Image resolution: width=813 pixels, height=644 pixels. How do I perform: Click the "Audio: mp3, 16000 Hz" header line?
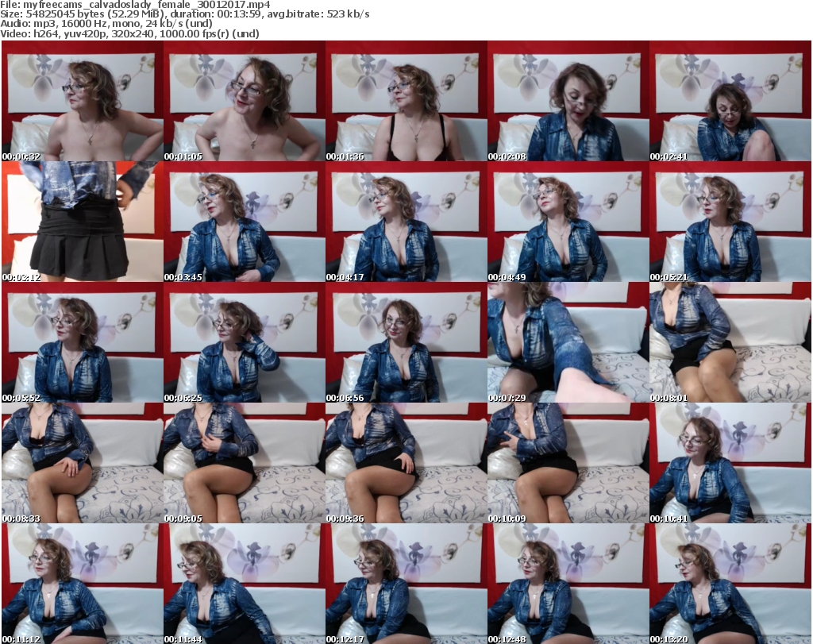coord(106,24)
